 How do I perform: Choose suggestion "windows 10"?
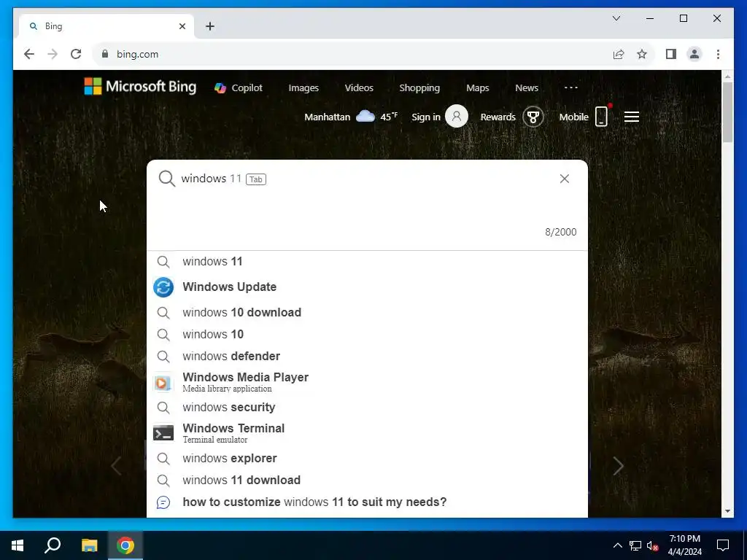367,334
